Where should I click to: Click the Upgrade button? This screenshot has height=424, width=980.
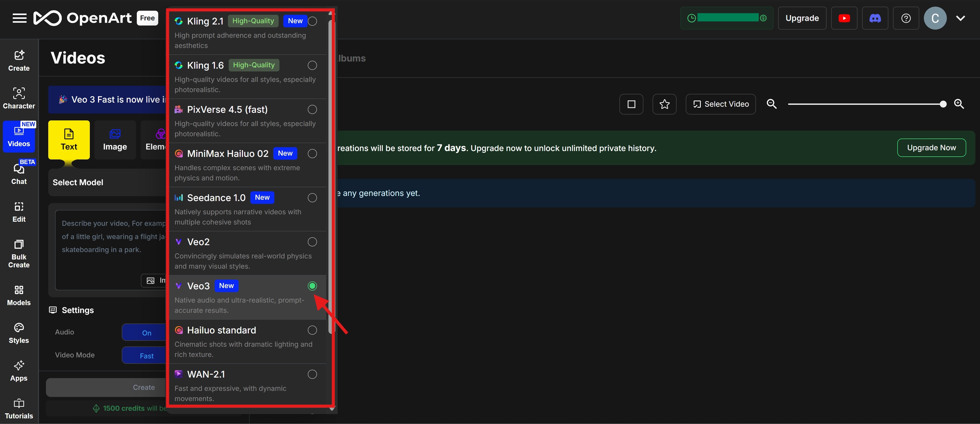[x=802, y=18]
